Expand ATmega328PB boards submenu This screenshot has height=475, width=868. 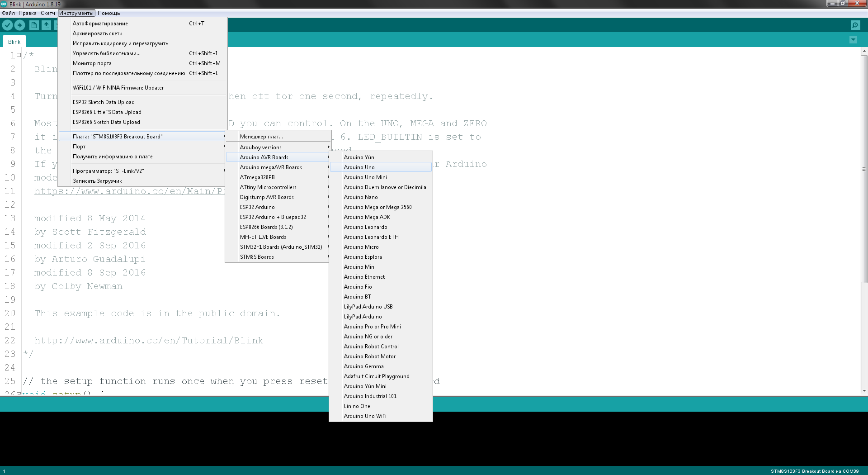pos(278,177)
